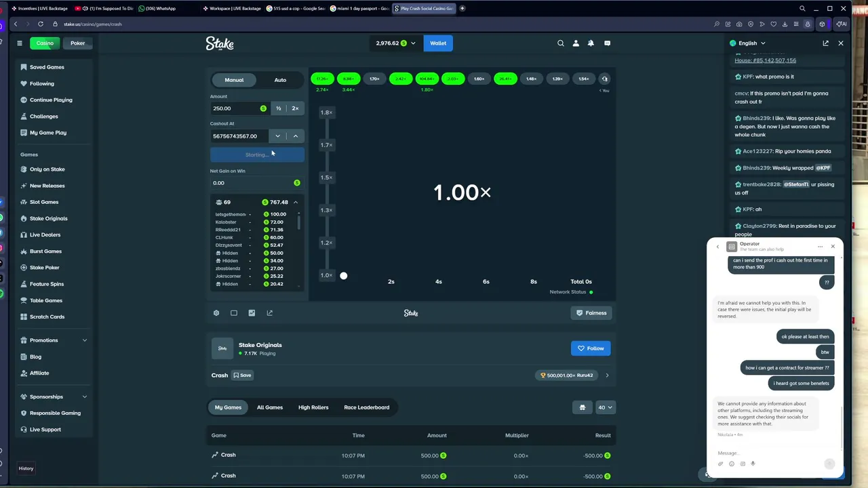
Task: Open the High Rollers tab
Action: [313, 407]
